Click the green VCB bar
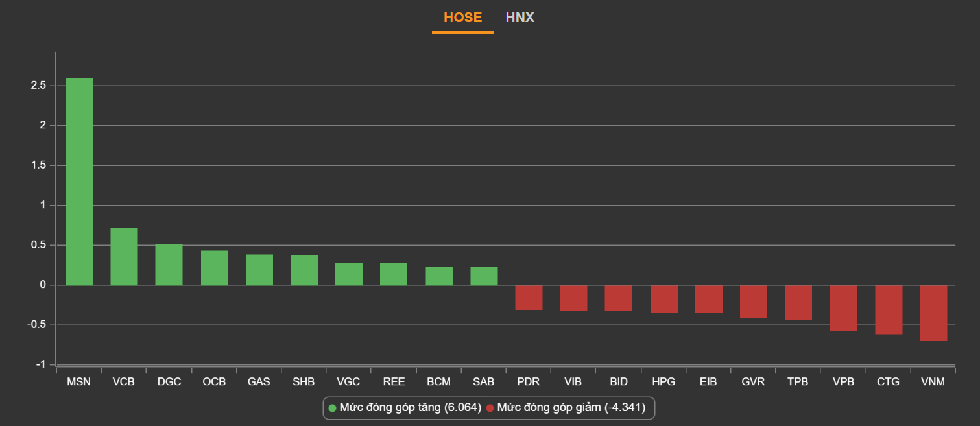 [x=124, y=257]
